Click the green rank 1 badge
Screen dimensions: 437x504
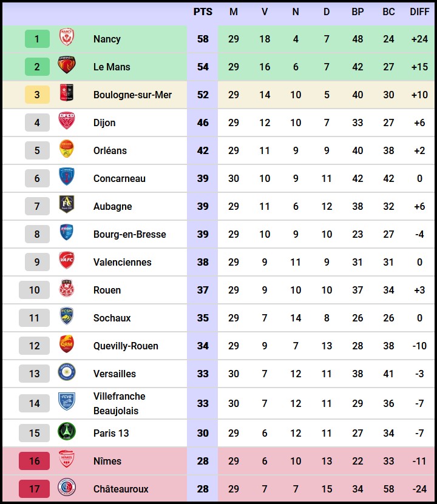point(37,39)
